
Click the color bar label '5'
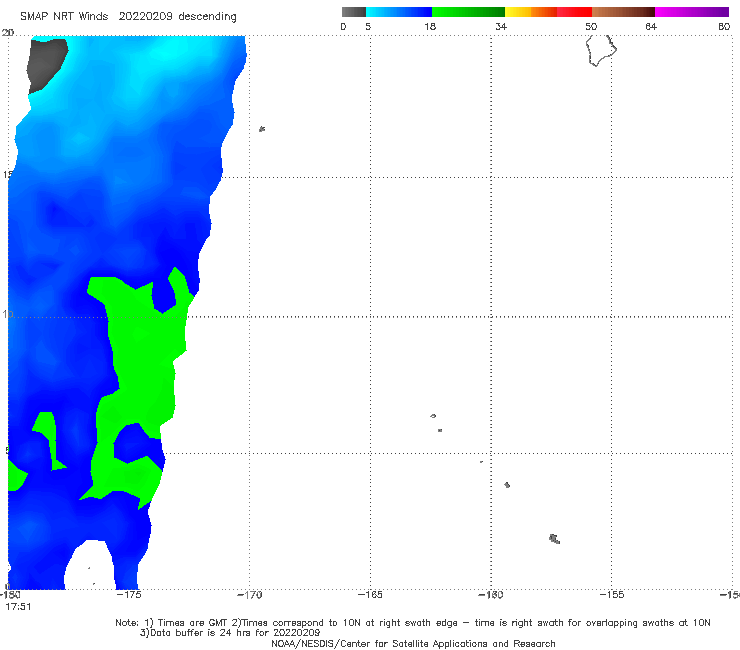click(x=368, y=26)
